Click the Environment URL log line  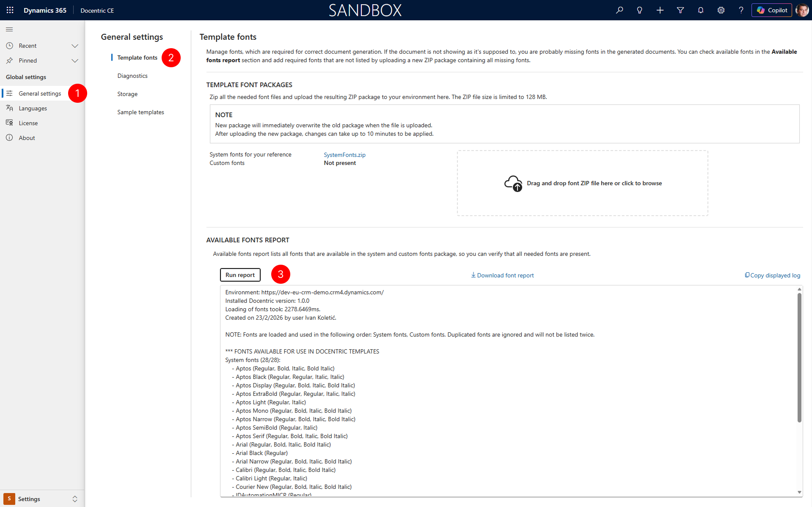click(x=304, y=292)
